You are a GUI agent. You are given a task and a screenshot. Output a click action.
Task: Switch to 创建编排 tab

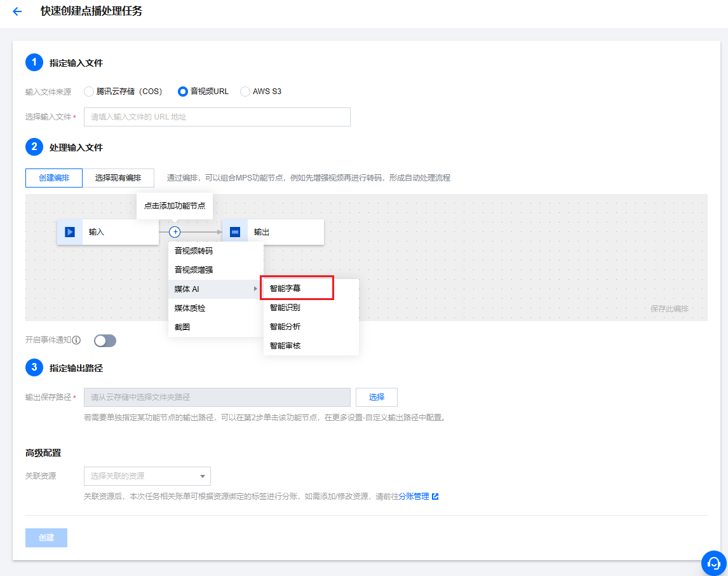(x=54, y=178)
